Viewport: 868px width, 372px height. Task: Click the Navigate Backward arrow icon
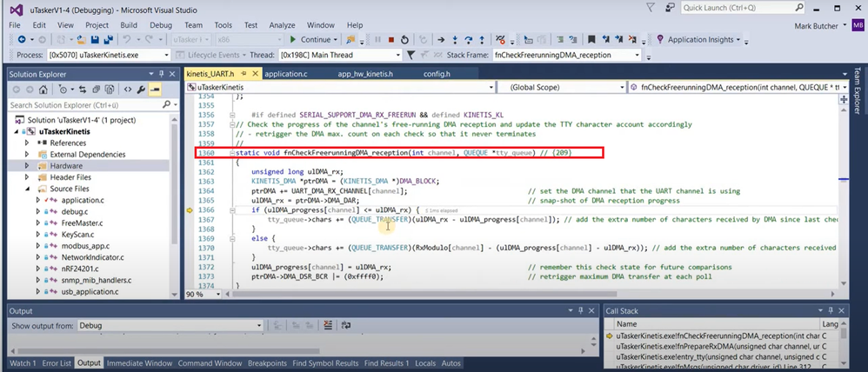[x=22, y=40]
